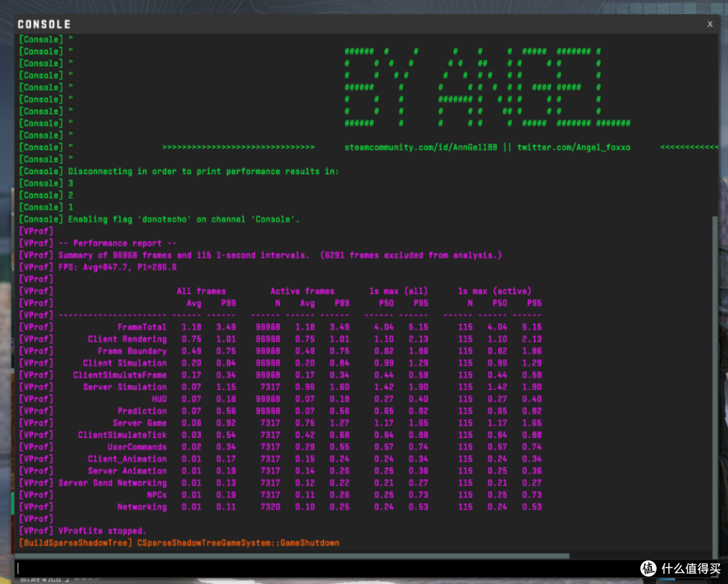
Task: Click the CSparseShadowTreeGameSystem::GameShutdown line
Action: coord(238,543)
